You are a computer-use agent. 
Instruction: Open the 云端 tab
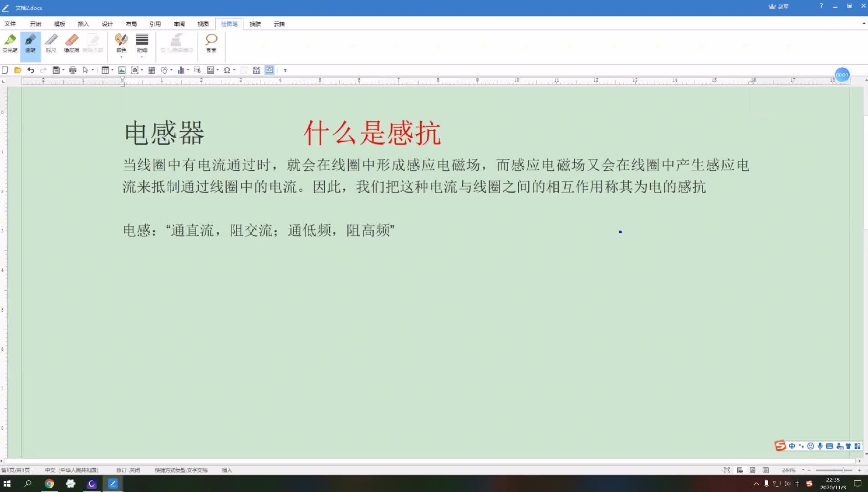pos(279,24)
